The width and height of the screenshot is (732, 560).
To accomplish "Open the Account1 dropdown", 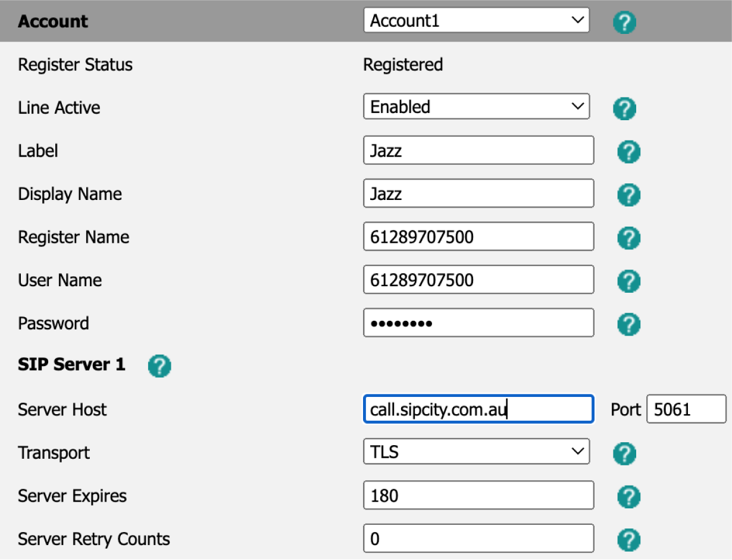I will (476, 21).
